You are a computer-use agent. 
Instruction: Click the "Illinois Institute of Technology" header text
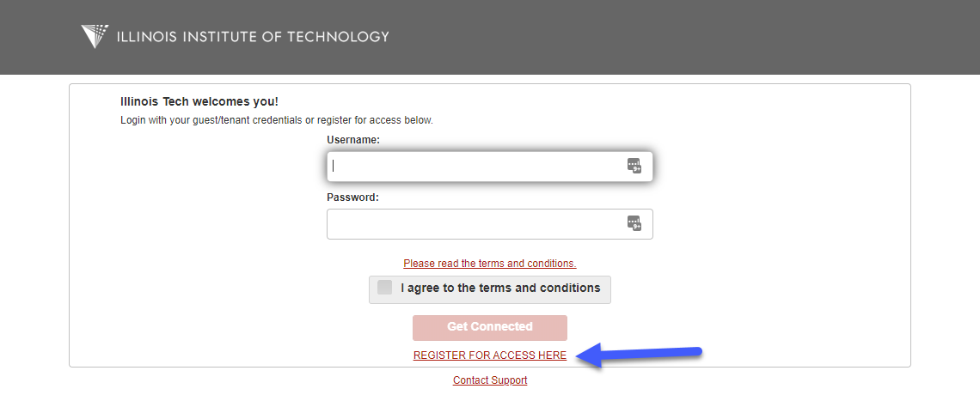(253, 36)
